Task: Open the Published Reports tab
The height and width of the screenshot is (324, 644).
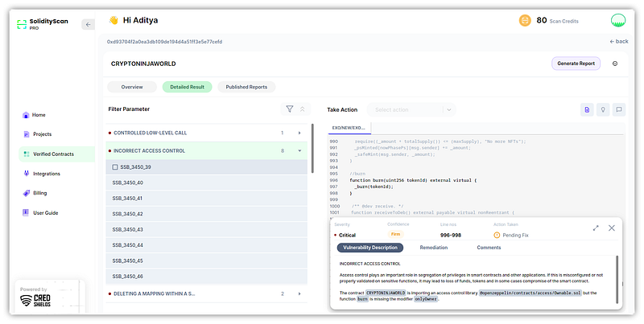Action: pos(246,87)
